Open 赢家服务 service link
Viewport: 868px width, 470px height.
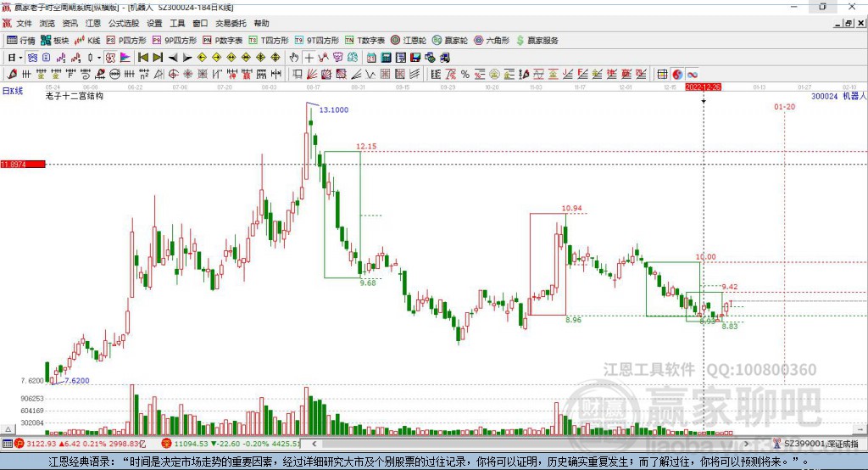click(537, 41)
